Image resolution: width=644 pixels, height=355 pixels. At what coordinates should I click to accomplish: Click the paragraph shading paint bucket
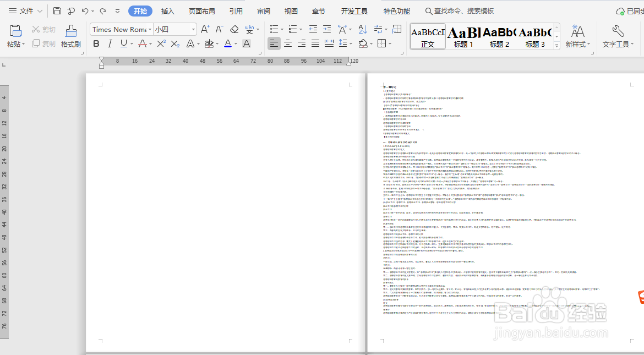click(x=363, y=43)
